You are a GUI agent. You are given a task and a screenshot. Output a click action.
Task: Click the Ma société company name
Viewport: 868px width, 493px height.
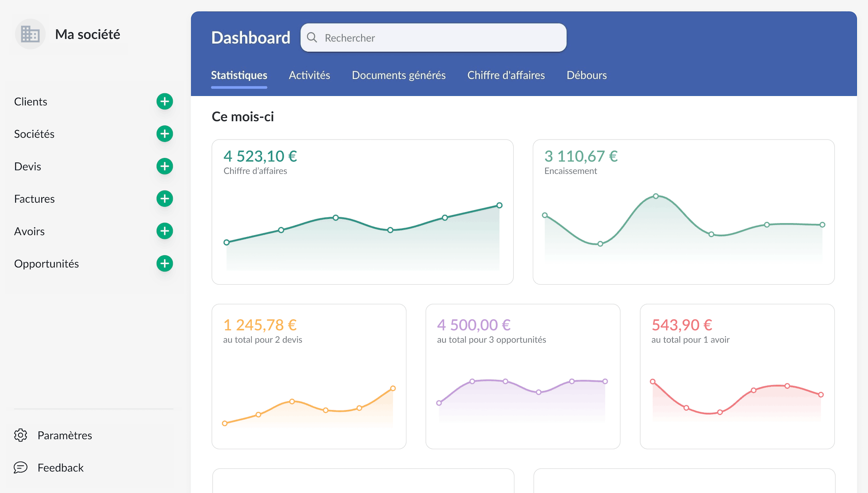[x=88, y=34]
